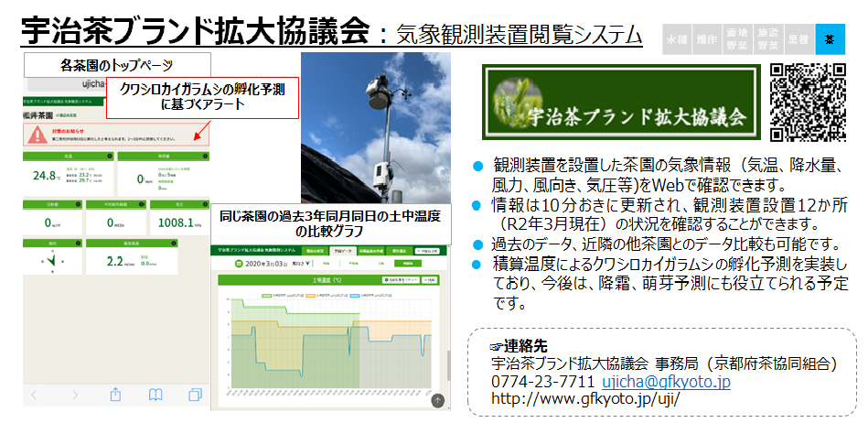Click the 各茶園のトップページ label box
The width and height of the screenshot is (868, 423).
117,65
